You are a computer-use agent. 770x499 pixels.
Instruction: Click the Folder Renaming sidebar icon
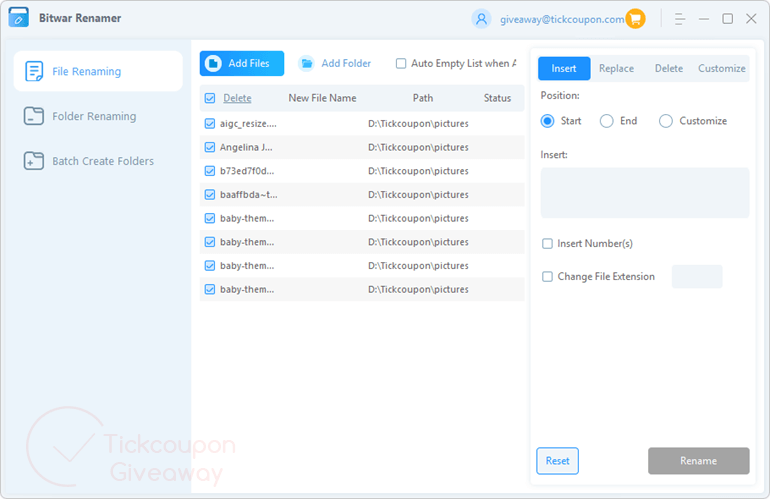click(x=34, y=116)
